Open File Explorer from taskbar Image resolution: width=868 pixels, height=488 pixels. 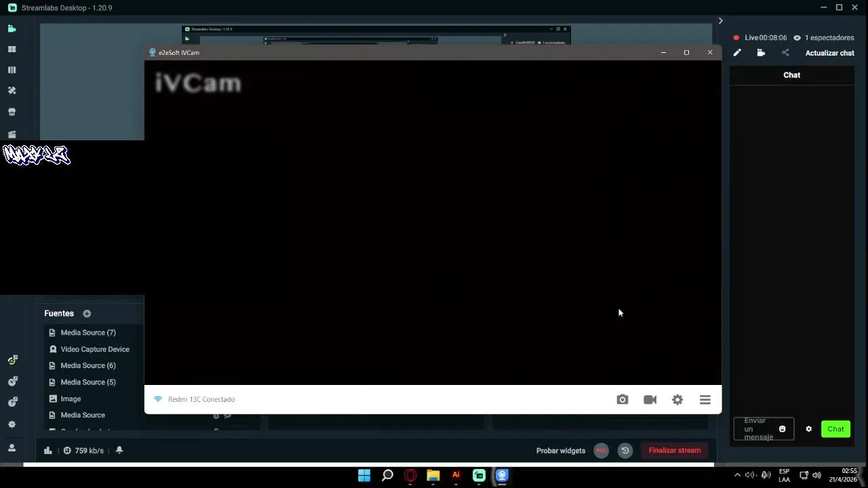click(433, 475)
